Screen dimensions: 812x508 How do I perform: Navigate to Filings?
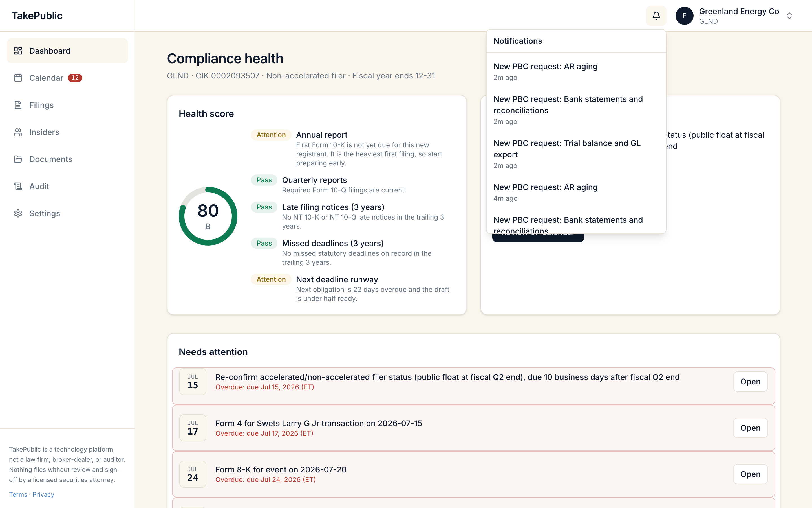coord(67,105)
